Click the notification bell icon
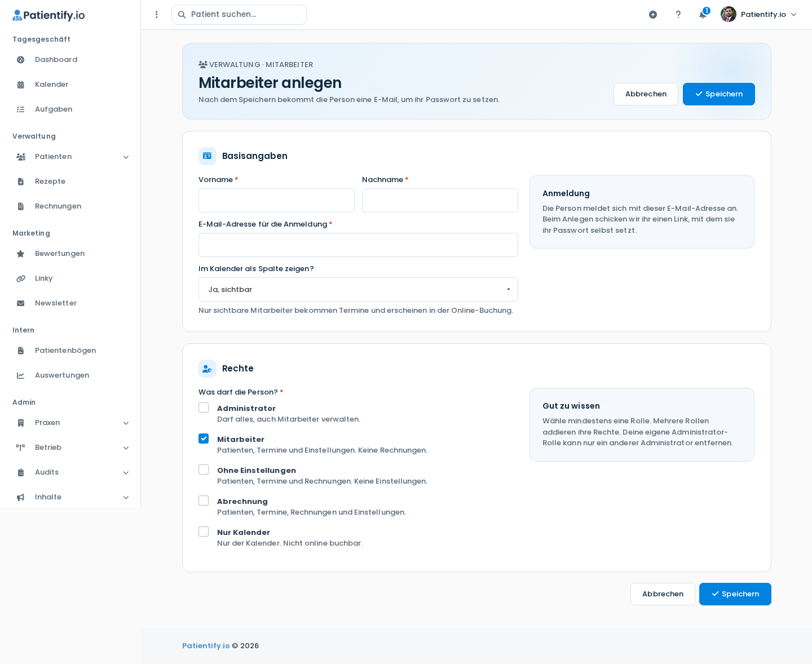Viewport: 812px width, 664px height. 703,15
